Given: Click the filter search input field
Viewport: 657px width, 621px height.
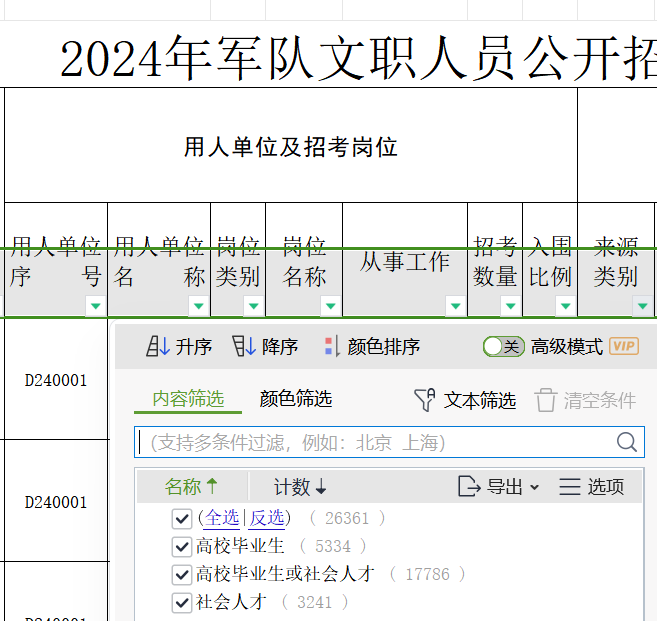Looking at the screenshot, I should (x=375, y=442).
